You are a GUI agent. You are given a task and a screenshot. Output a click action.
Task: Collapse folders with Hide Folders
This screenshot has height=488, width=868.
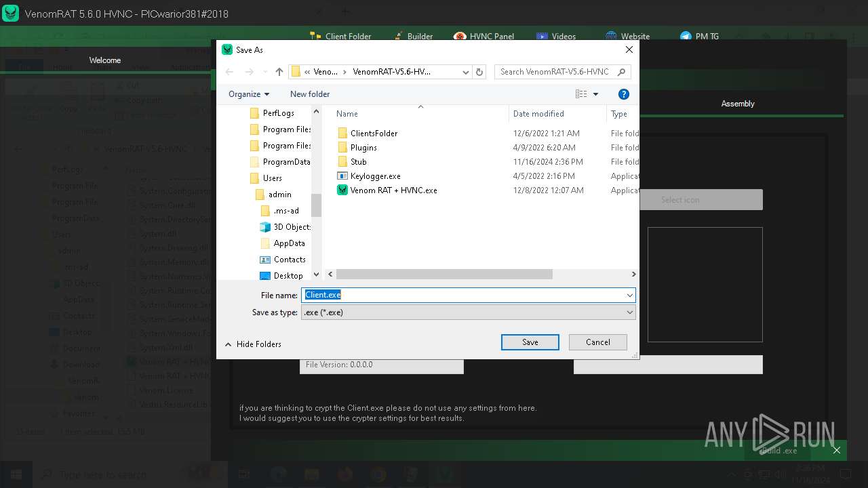[x=253, y=344]
